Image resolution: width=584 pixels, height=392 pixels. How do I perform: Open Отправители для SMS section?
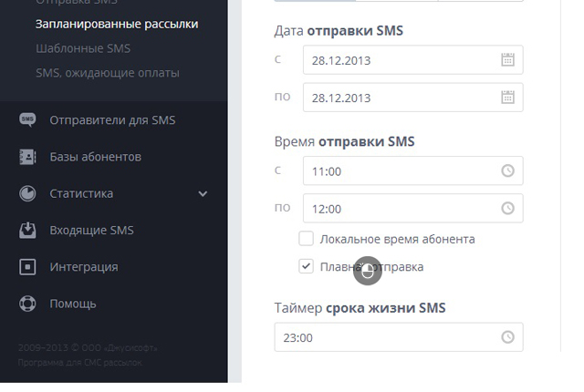112,120
